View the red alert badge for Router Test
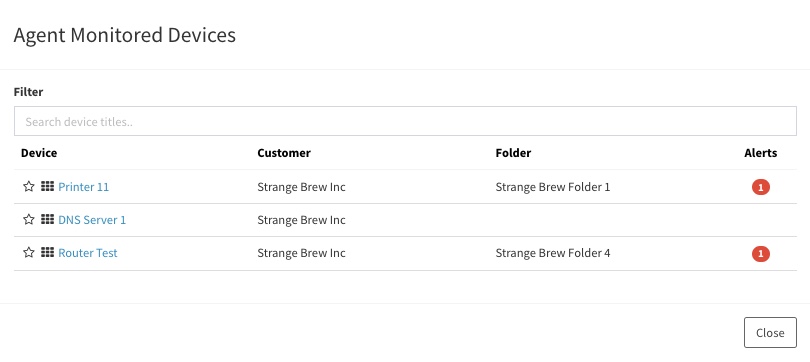Image resolution: width=810 pixels, height=362 pixels. pos(760,254)
